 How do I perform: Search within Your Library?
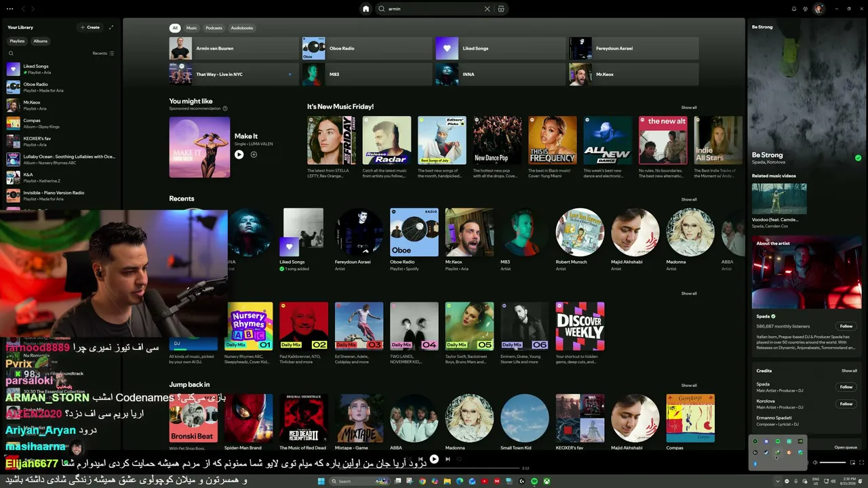[11, 53]
